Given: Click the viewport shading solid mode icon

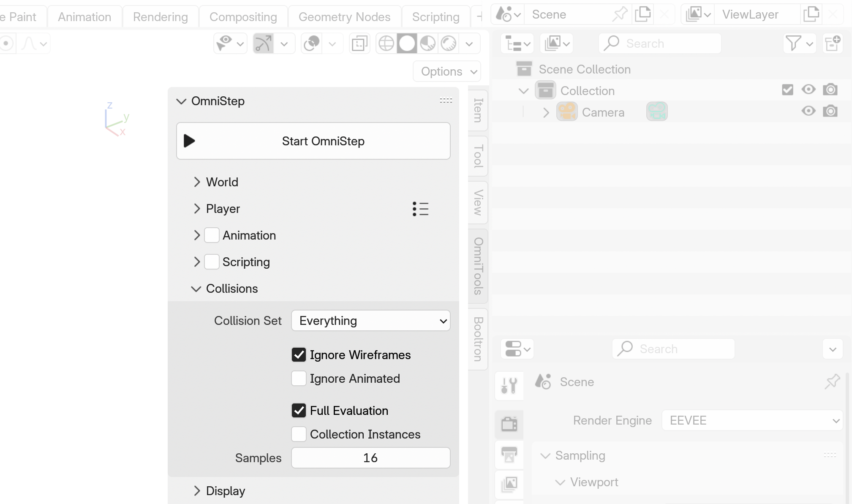Looking at the screenshot, I should coord(406,43).
